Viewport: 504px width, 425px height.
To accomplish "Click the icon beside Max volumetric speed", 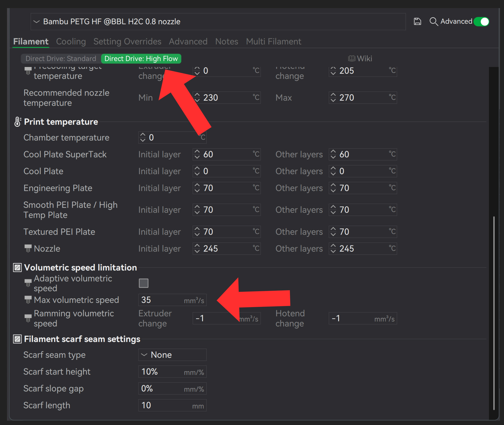I will (28, 300).
